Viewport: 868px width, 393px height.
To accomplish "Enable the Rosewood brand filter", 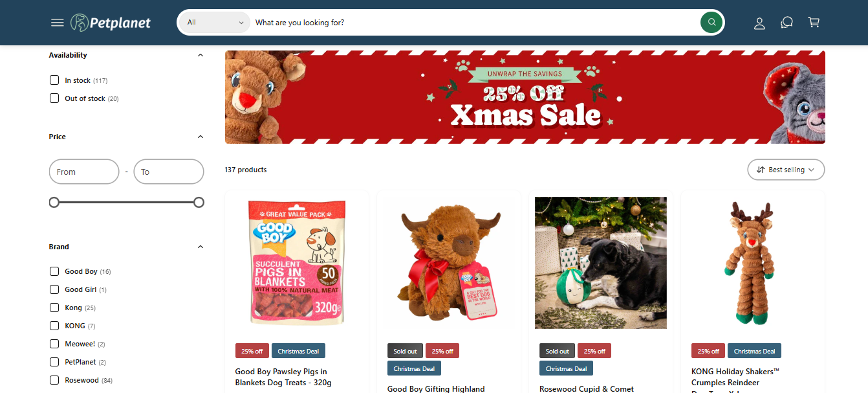I will coord(54,380).
